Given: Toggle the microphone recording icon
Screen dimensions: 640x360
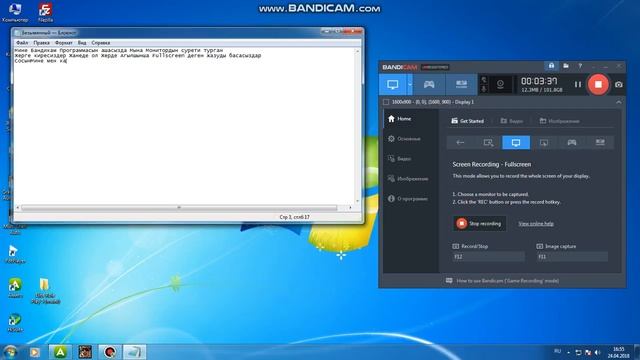Looking at the screenshot, I should point(484,89).
